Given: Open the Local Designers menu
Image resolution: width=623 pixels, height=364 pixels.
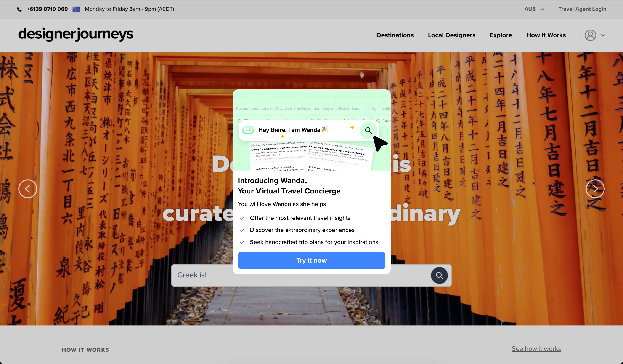Looking at the screenshot, I should 451,35.
